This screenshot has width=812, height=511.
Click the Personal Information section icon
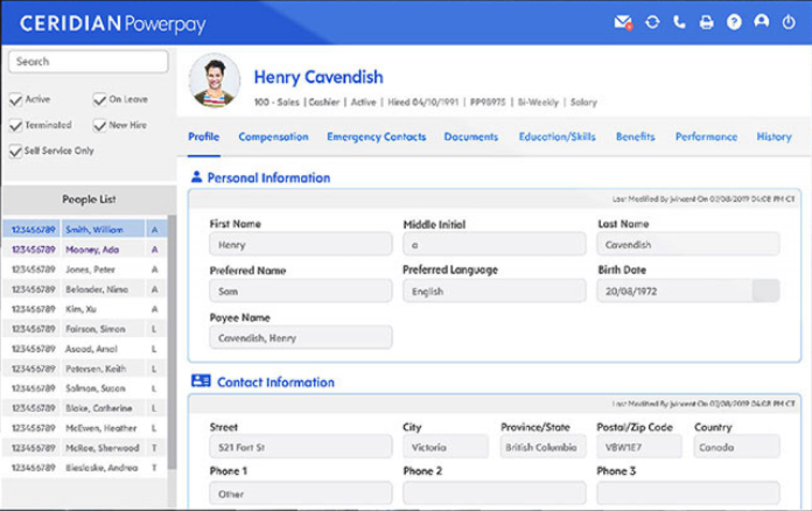tap(197, 177)
